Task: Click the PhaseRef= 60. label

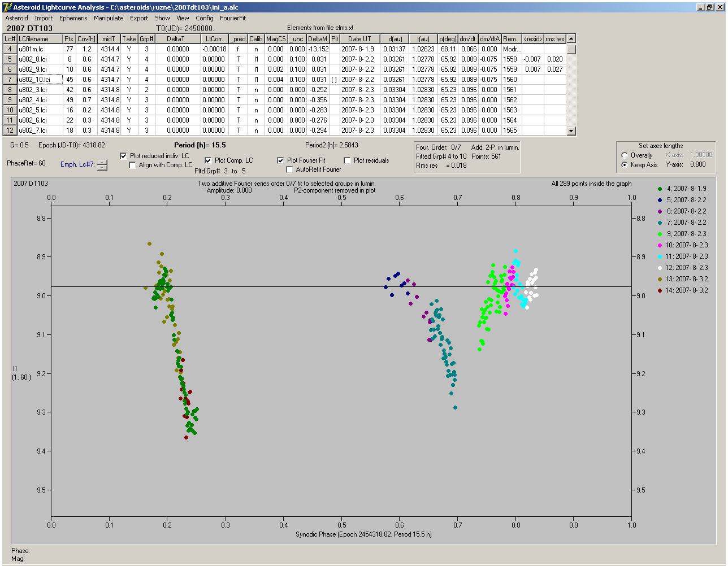Action: 27,163
